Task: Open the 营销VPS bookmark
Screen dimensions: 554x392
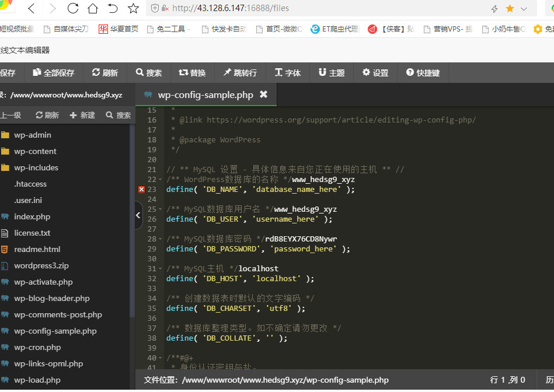Action: [x=448, y=29]
